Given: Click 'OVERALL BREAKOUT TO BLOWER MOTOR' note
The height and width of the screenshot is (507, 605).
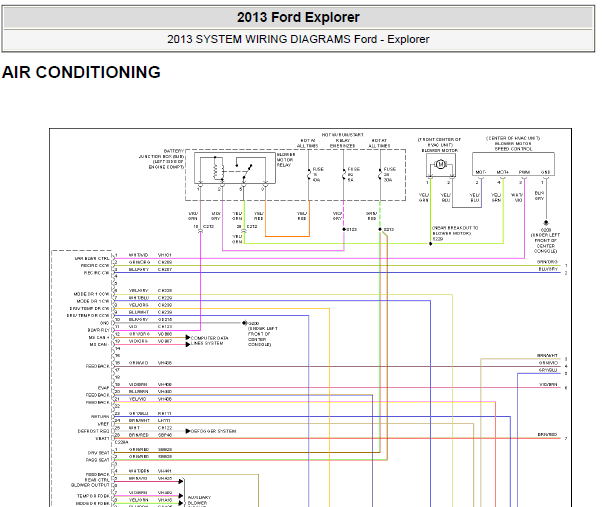Looking at the screenshot, I should (455, 231).
